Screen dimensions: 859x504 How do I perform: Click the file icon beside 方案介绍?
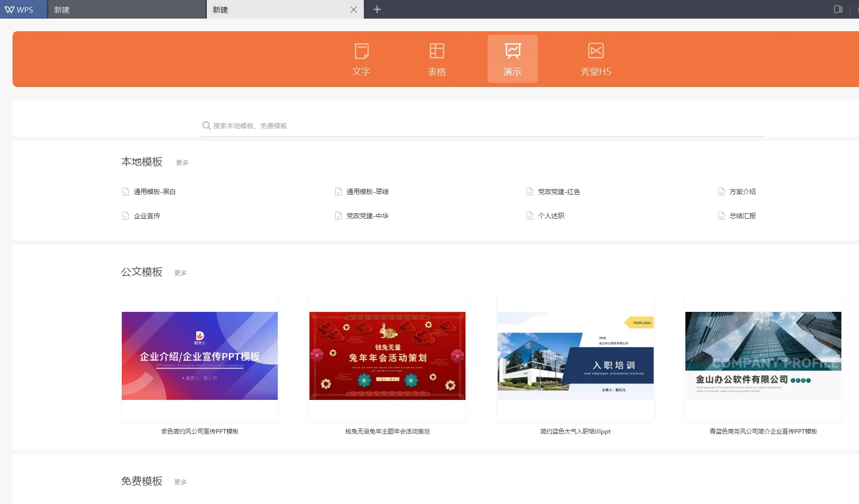pos(722,191)
